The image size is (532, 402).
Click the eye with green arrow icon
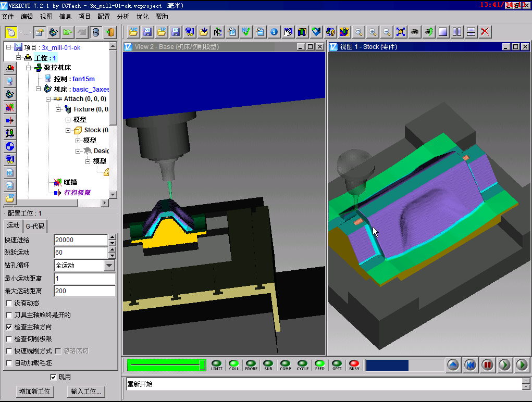point(429,32)
